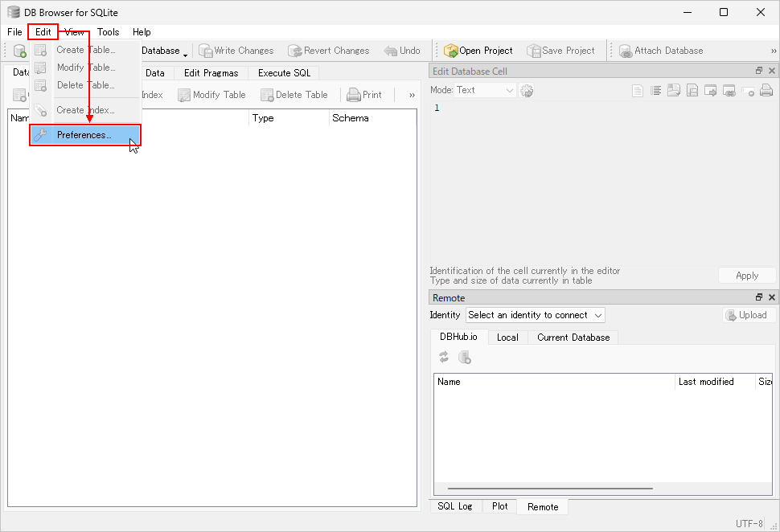Click the Revert Changes toolbar icon

tap(294, 51)
